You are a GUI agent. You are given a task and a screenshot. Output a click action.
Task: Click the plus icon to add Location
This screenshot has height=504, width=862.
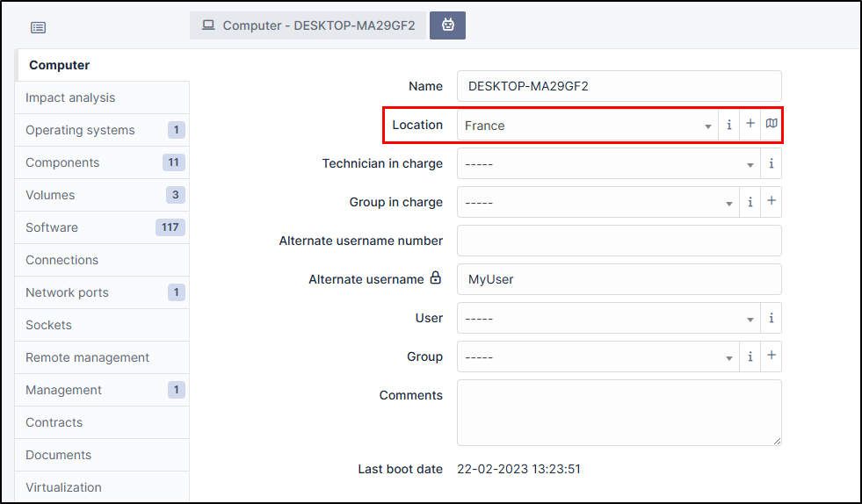point(750,125)
